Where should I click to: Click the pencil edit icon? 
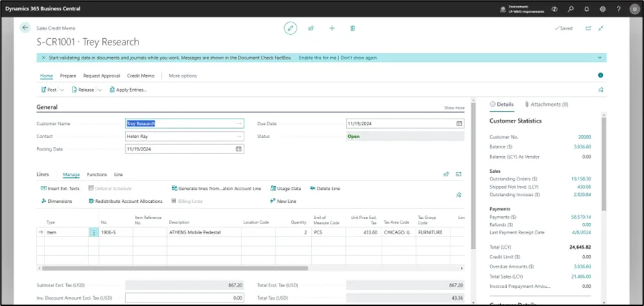[290, 28]
